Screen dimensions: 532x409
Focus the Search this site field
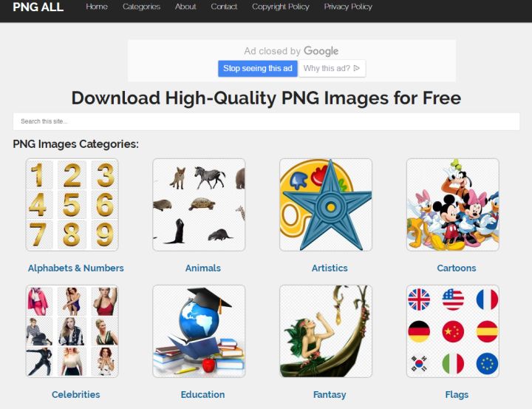click(266, 121)
